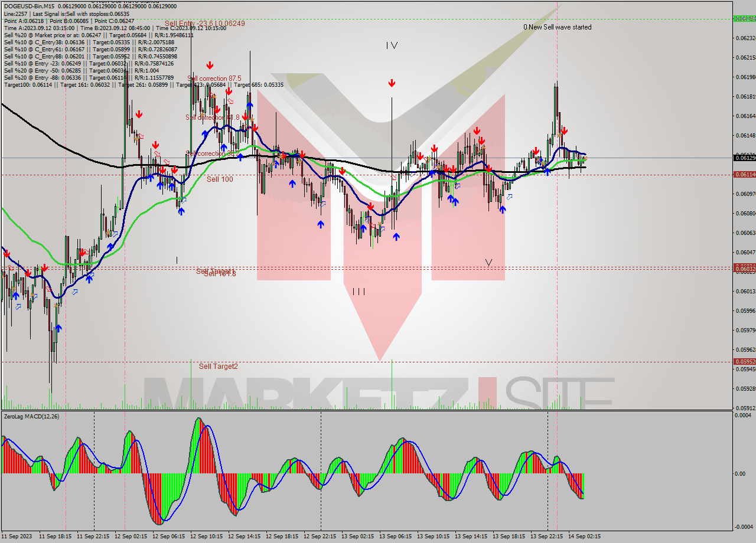The width and height of the screenshot is (756, 543).
Task: Click the 'Sell correction 87.5' label
Action: point(214,78)
